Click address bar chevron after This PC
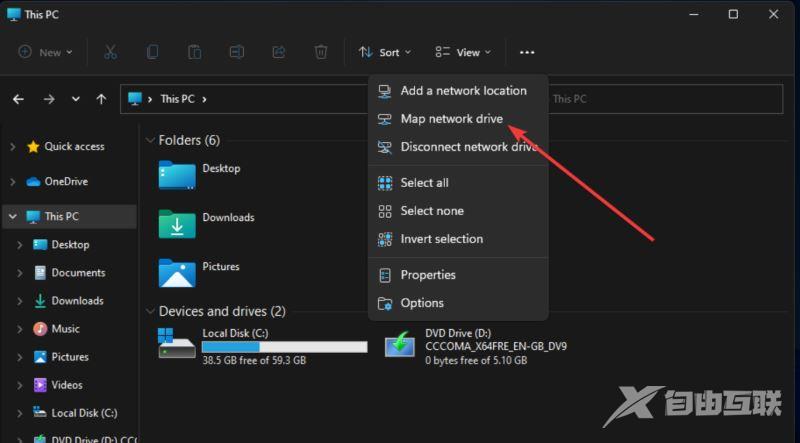This screenshot has width=800, height=443. 204,99
